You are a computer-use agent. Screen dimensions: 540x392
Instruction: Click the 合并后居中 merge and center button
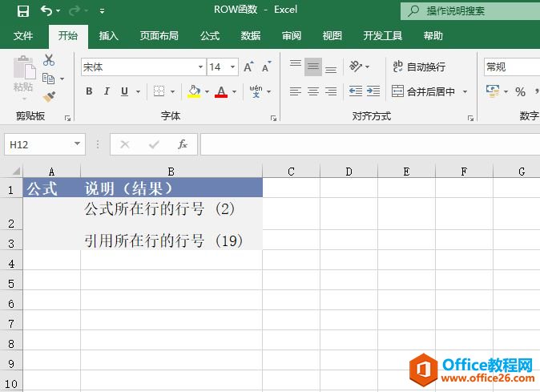click(423, 91)
